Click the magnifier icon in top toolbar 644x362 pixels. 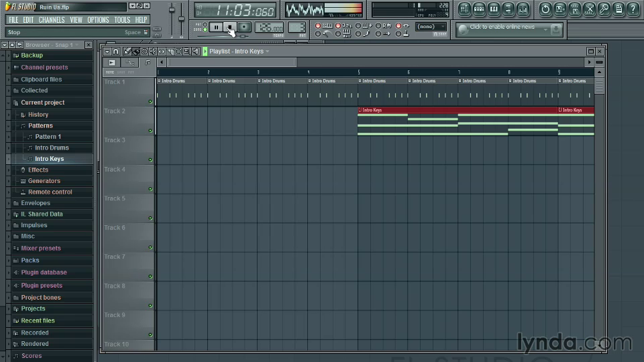(x=604, y=9)
